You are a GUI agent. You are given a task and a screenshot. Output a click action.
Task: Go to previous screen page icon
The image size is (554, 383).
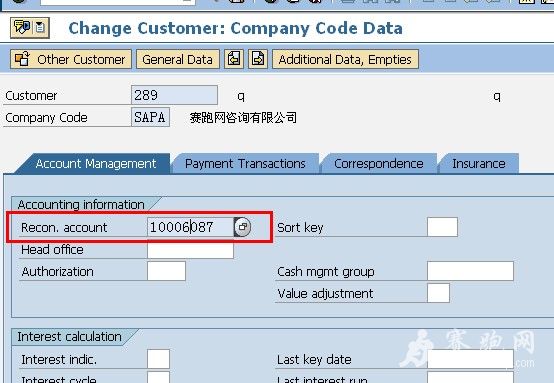pyautogui.click(x=234, y=59)
